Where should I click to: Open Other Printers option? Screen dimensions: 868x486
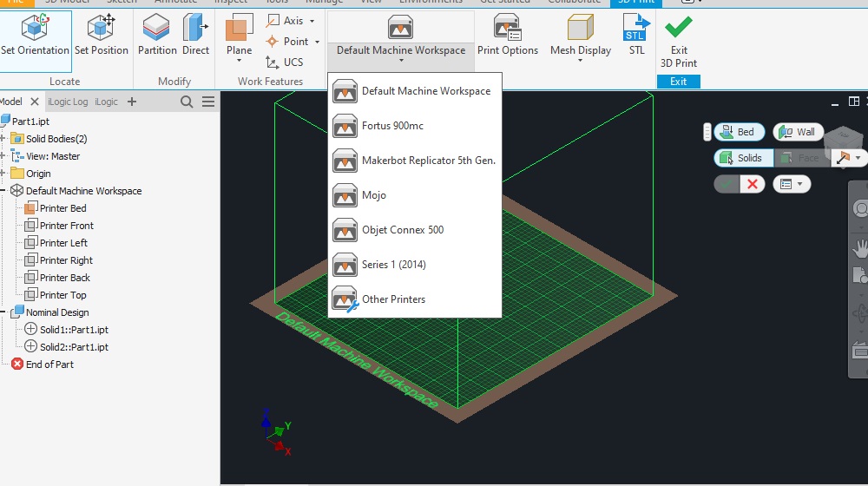tap(415, 299)
